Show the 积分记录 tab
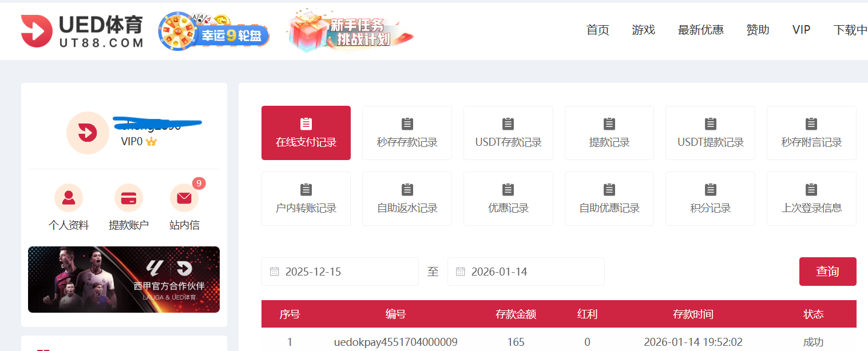 pyautogui.click(x=710, y=198)
